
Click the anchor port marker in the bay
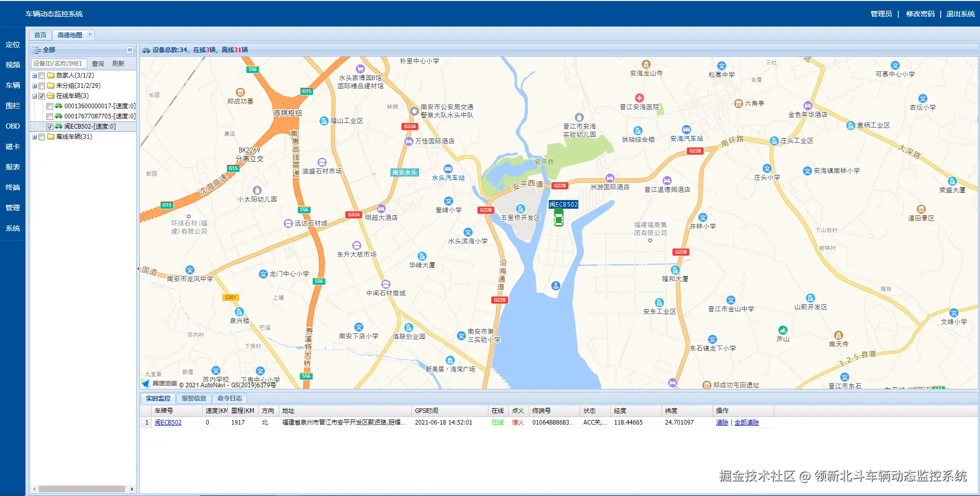tap(556, 286)
